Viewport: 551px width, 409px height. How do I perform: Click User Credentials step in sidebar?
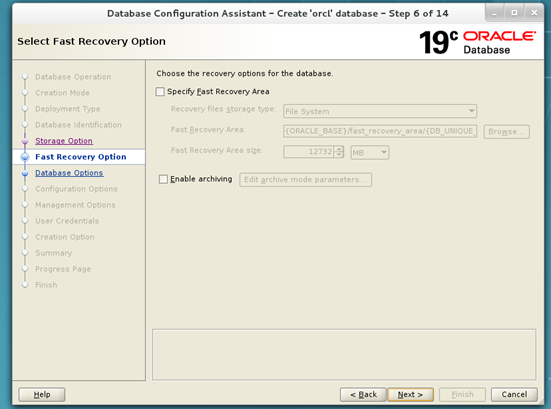pos(67,221)
